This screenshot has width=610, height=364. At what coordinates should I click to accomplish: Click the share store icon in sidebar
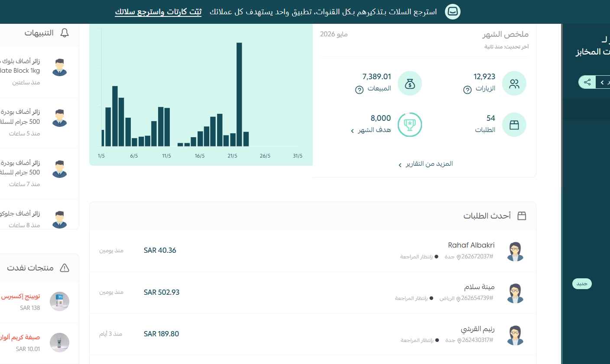click(587, 82)
